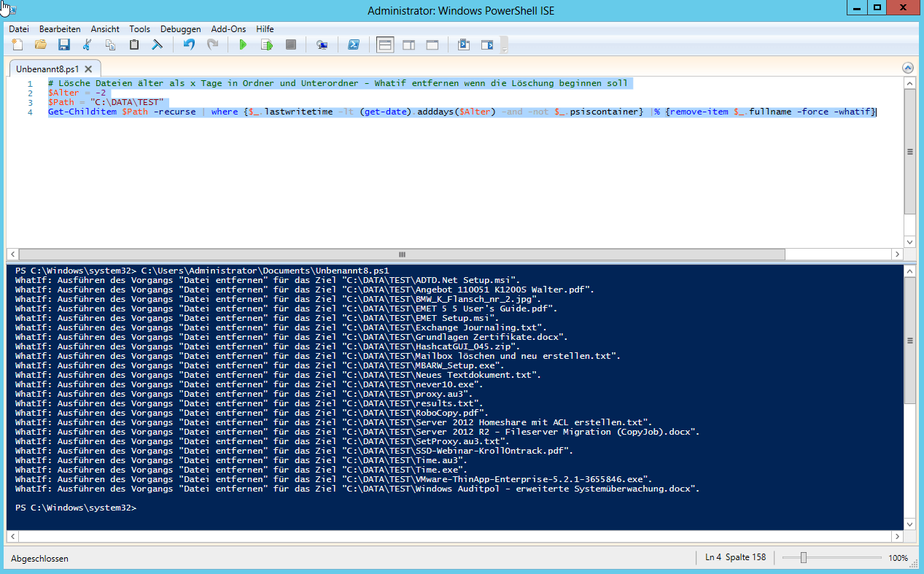Screen dimensions: 924x574
Task: Collapse the script pane with upper chevron
Action: 908,67
